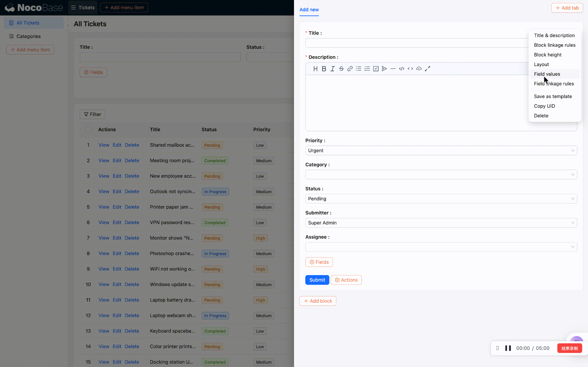Insert a task list checkbox in editor
Image resolution: width=588 pixels, height=367 pixels.
pos(376,69)
